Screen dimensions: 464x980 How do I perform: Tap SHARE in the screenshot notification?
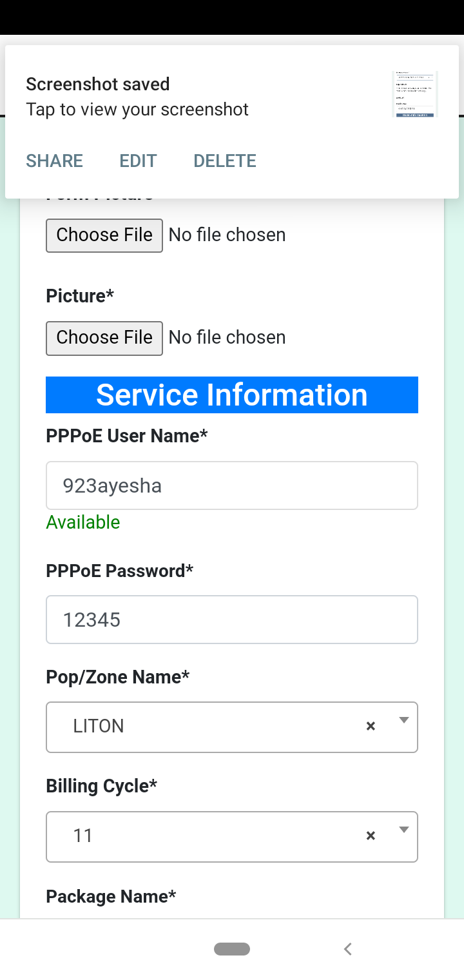click(x=54, y=161)
